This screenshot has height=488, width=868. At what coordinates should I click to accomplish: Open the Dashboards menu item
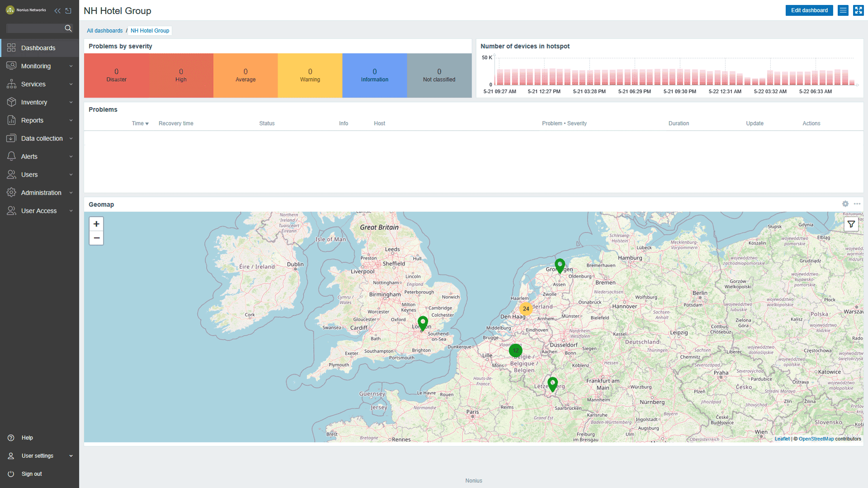point(38,48)
